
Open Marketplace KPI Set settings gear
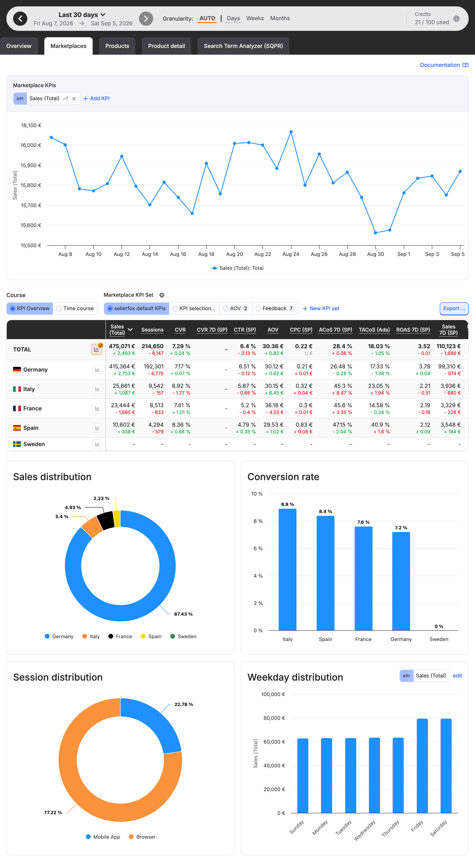pos(162,295)
